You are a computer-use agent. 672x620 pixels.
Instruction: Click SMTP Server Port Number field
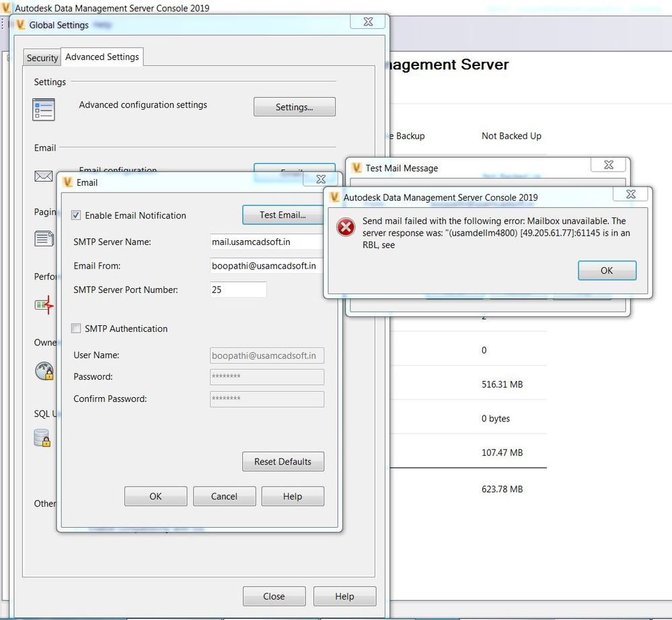pos(238,289)
